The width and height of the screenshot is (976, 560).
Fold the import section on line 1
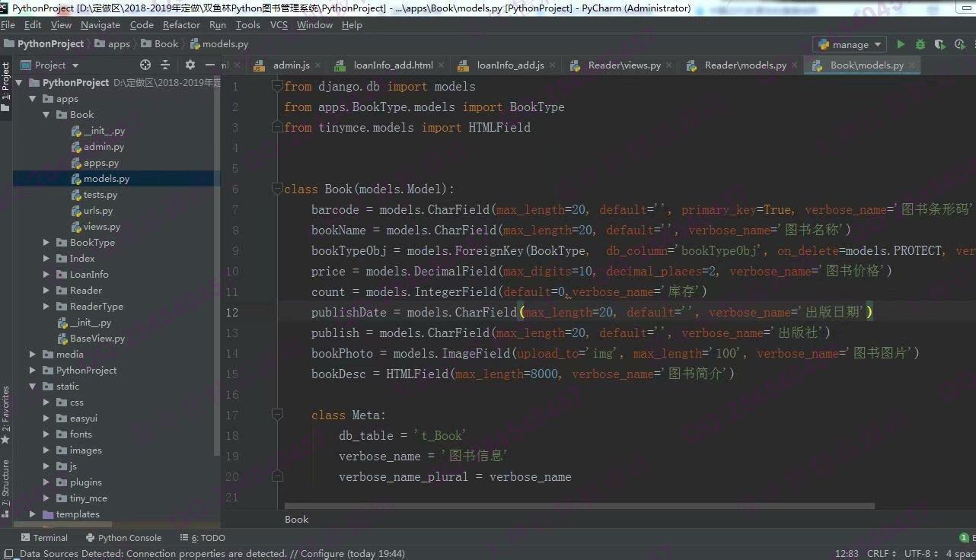tap(278, 87)
